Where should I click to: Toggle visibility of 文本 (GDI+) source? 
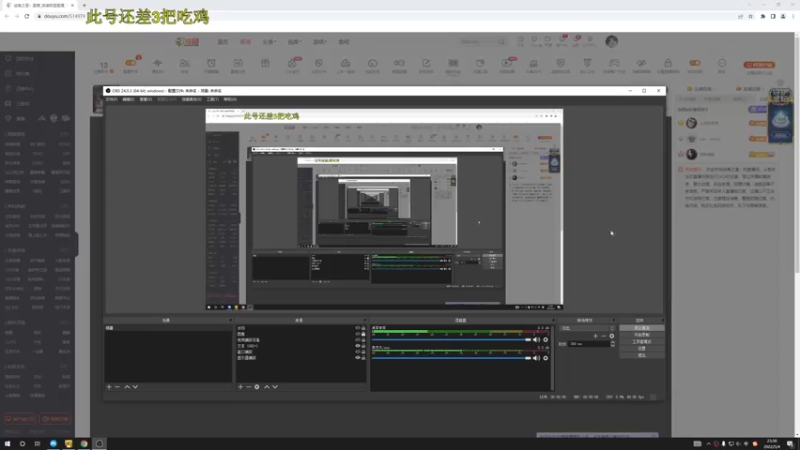coord(358,346)
